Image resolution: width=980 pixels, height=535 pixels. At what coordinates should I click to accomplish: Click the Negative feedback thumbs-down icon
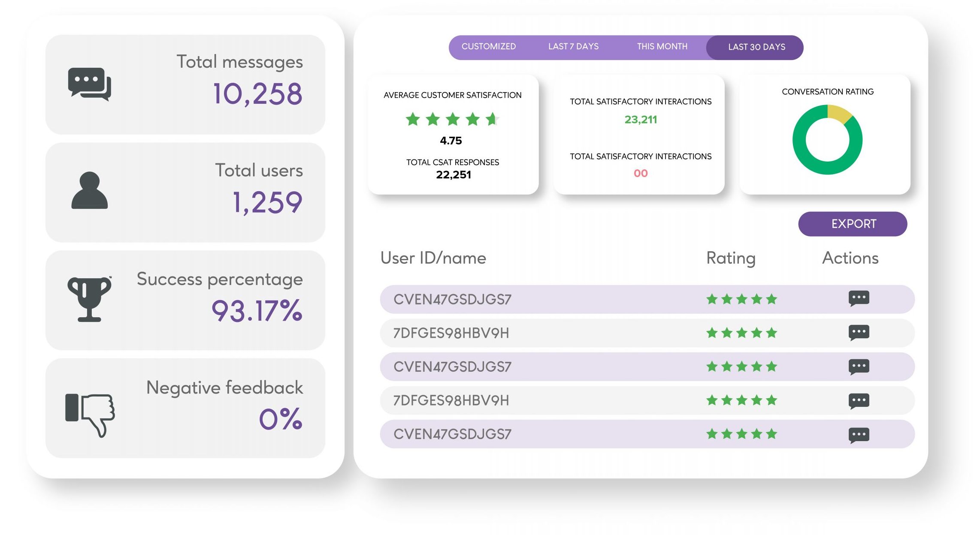click(90, 415)
